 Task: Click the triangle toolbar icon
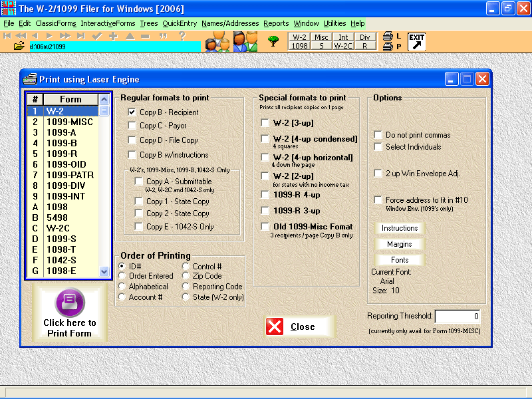[130, 36]
